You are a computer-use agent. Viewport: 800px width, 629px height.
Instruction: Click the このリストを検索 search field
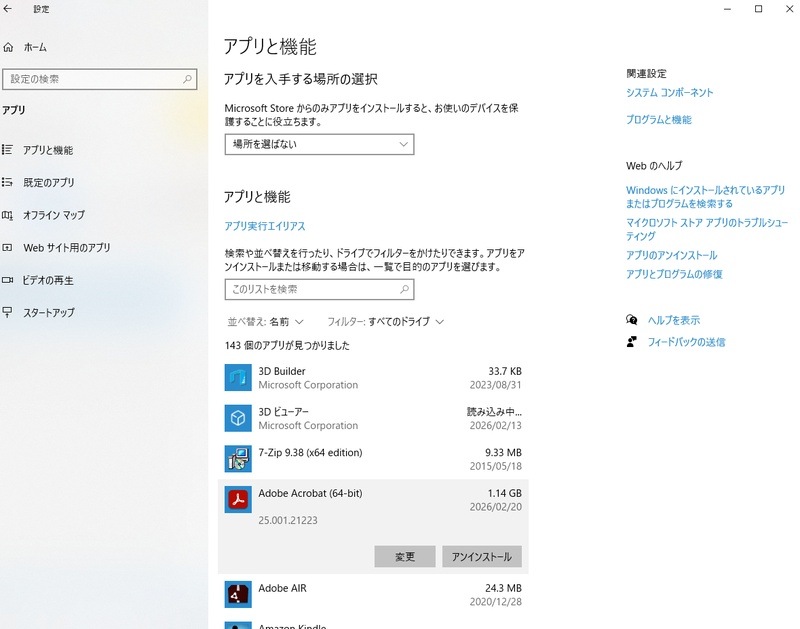318,289
